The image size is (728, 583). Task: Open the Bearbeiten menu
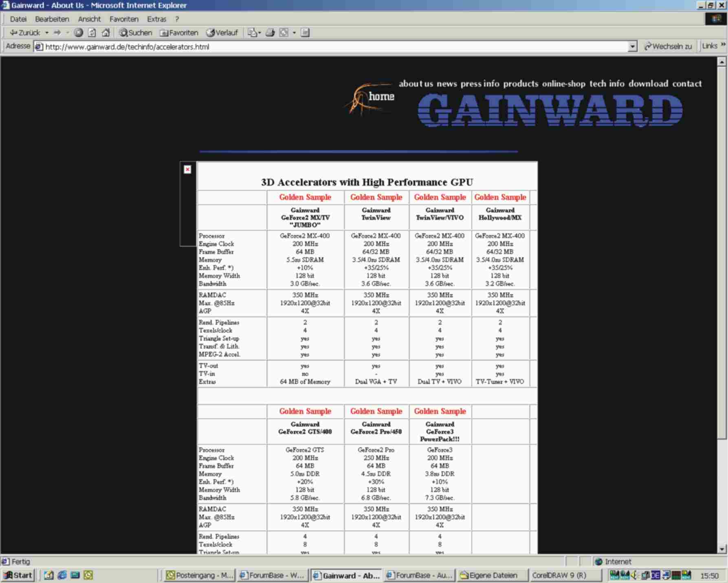52,19
